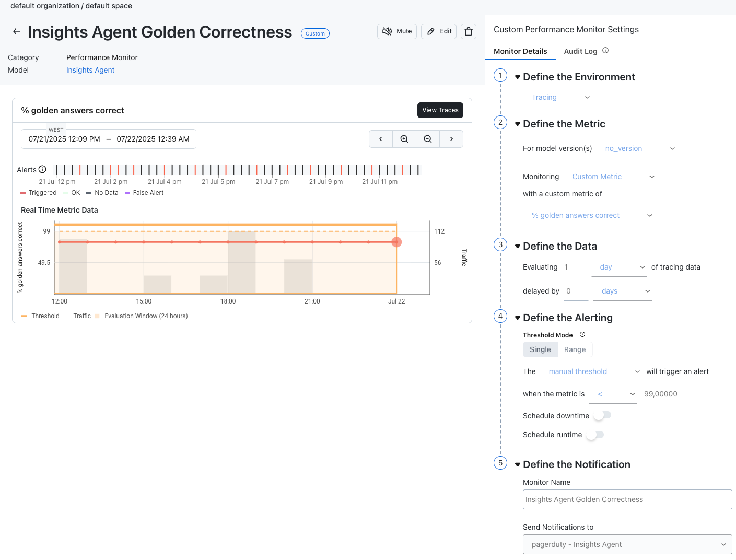The image size is (736, 560).
Task: View the Threshold Mode info icon
Action: pos(582,334)
